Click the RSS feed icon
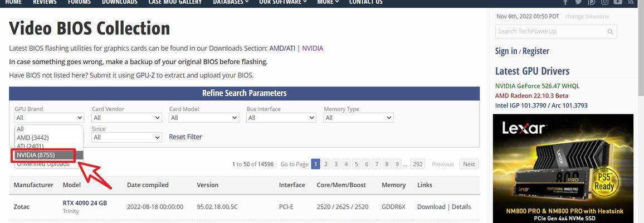 coord(631,2)
